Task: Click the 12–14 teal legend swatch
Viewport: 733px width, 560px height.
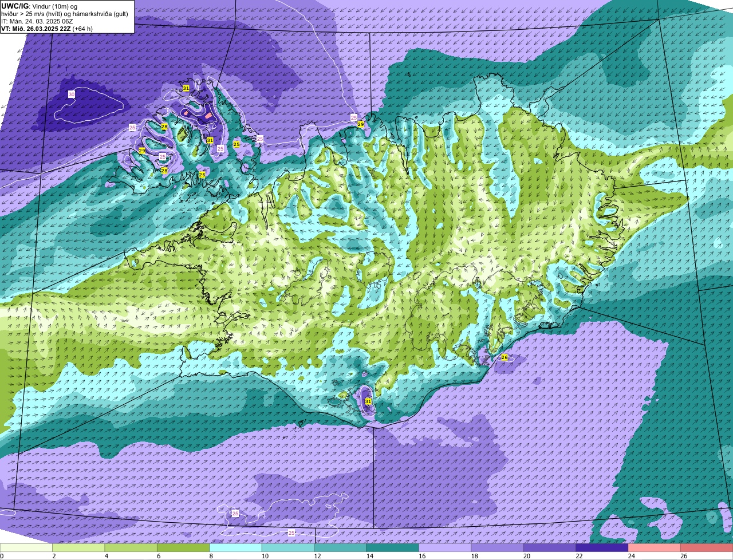Action: 341,548
